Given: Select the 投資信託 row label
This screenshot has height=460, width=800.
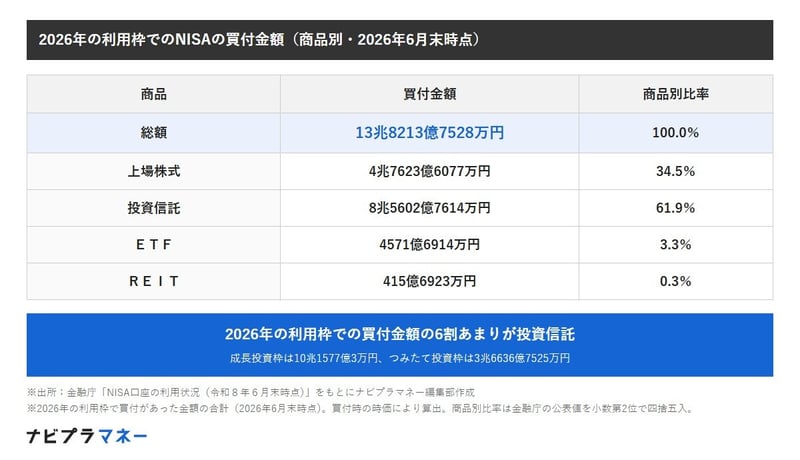Looking at the screenshot, I should click(154, 208).
